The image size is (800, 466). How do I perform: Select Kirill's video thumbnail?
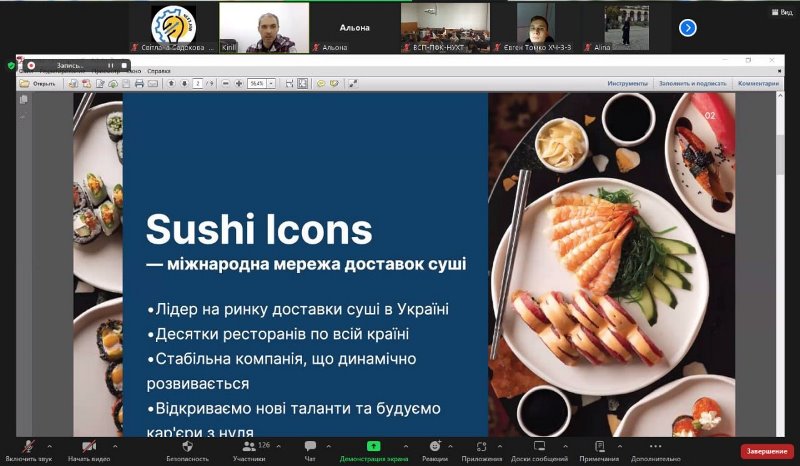(264, 28)
